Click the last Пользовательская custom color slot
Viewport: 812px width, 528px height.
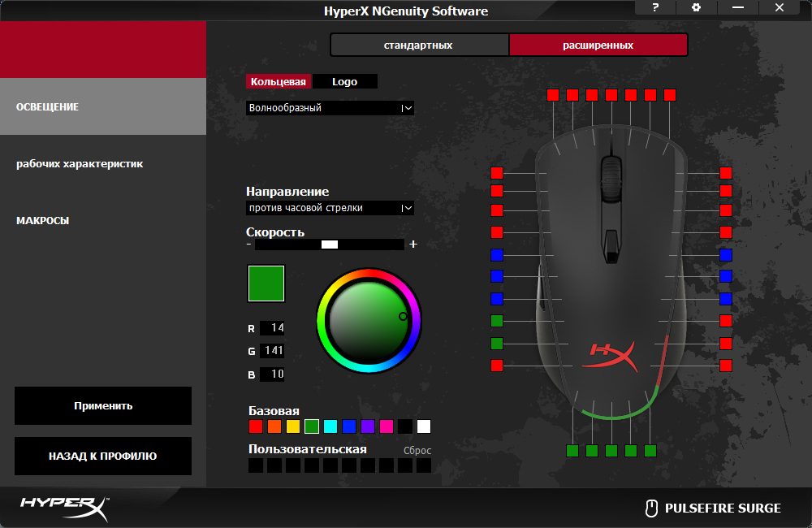(x=424, y=465)
